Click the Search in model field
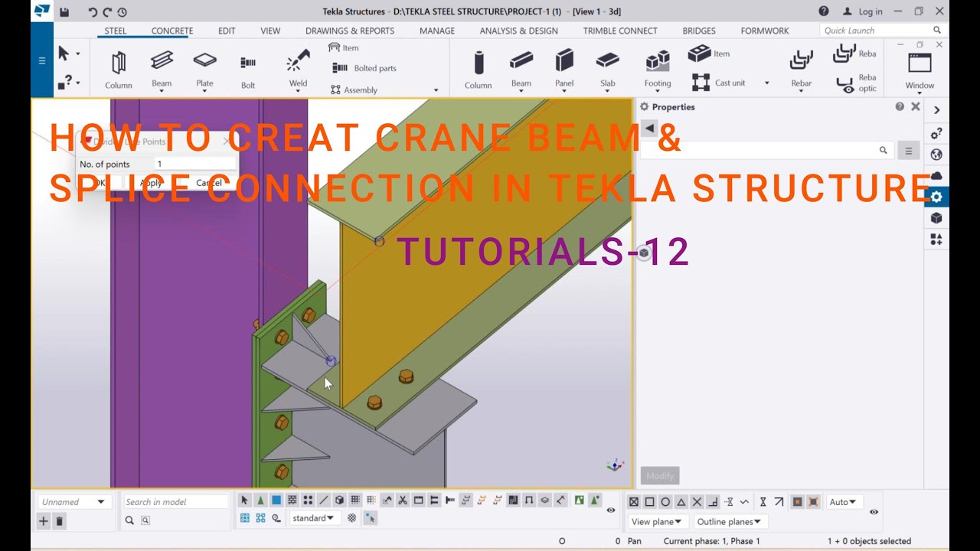 [x=176, y=502]
